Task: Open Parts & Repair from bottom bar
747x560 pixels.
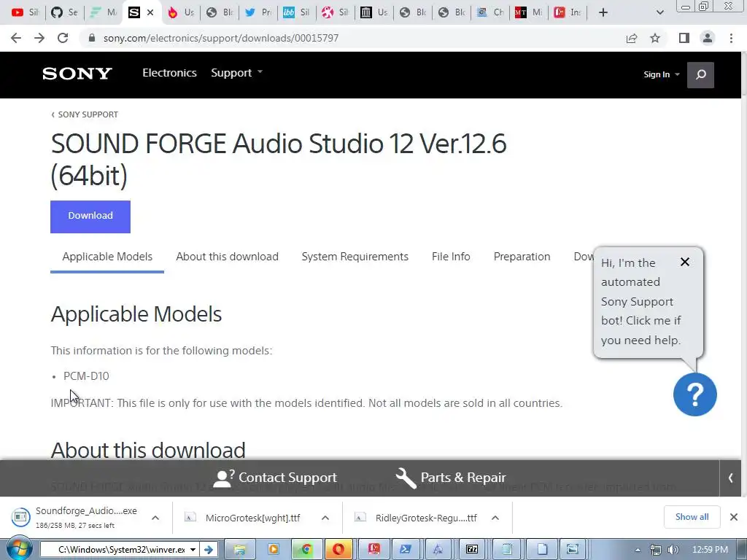Action: pos(451,478)
